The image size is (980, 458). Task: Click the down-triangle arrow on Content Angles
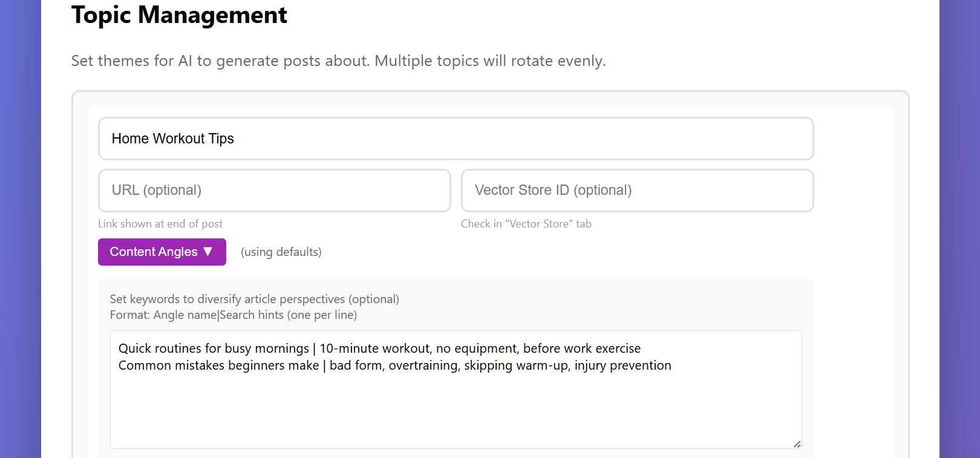click(x=208, y=252)
